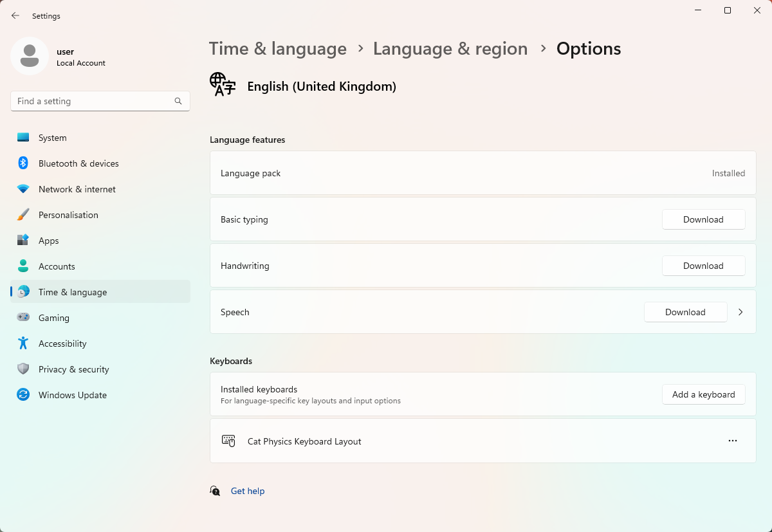Open Network & internet settings
The width and height of the screenshot is (772, 532).
pos(100,189)
